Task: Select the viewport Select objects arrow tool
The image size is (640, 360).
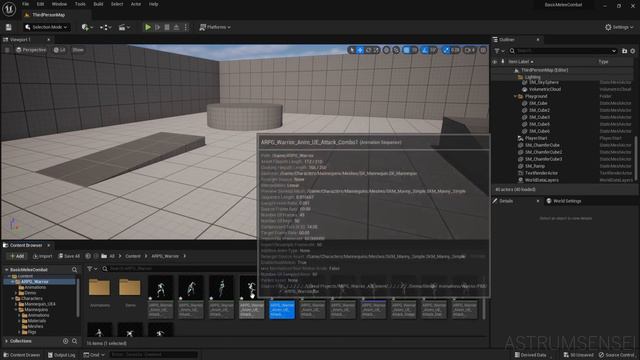Action: 351,50
